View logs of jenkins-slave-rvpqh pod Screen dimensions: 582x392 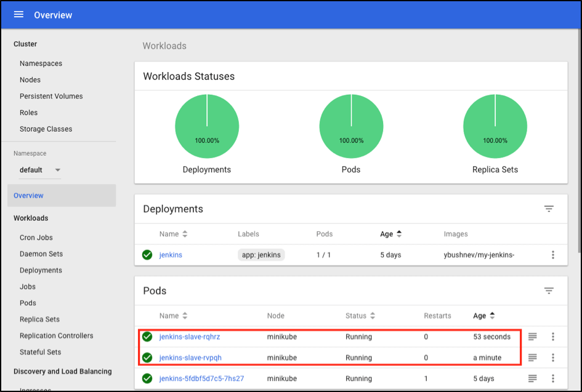point(532,358)
